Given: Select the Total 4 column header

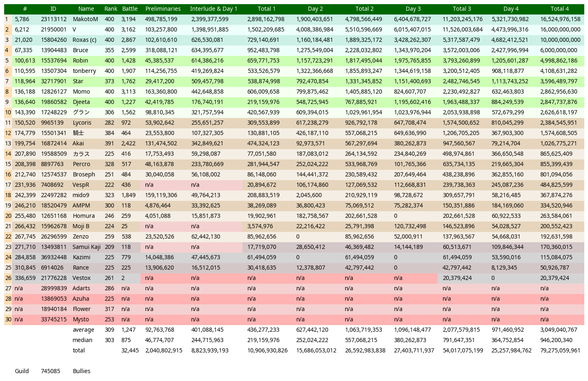Looking at the screenshot, I should pos(560,9).
